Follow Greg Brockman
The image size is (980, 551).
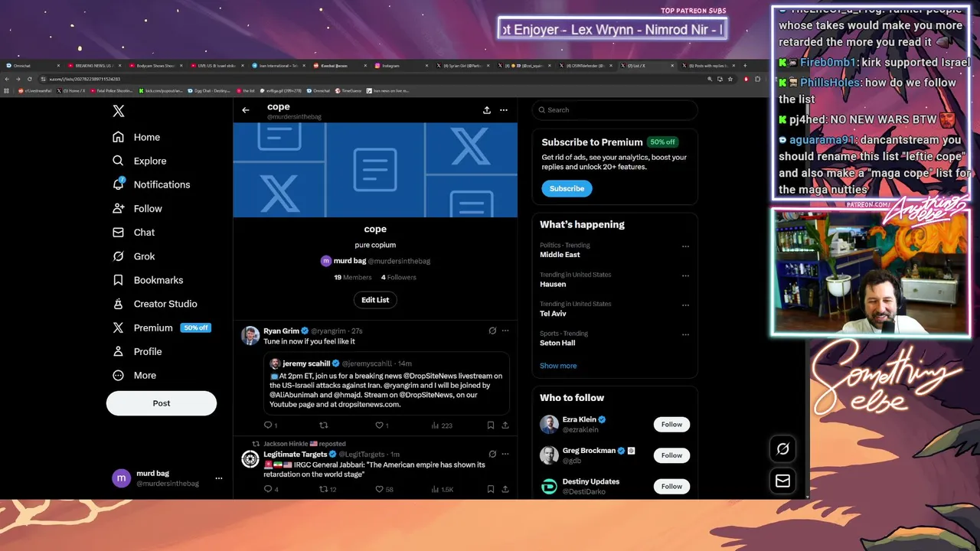pos(671,455)
